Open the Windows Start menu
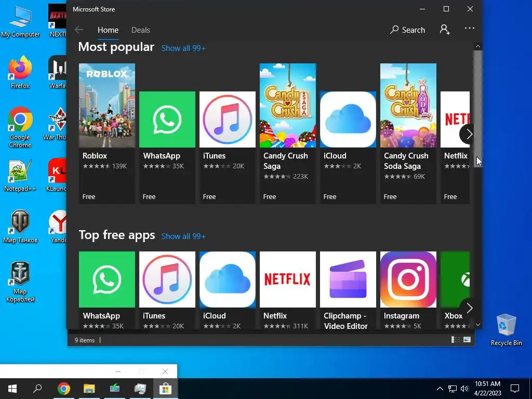The image size is (532, 399). (12, 389)
